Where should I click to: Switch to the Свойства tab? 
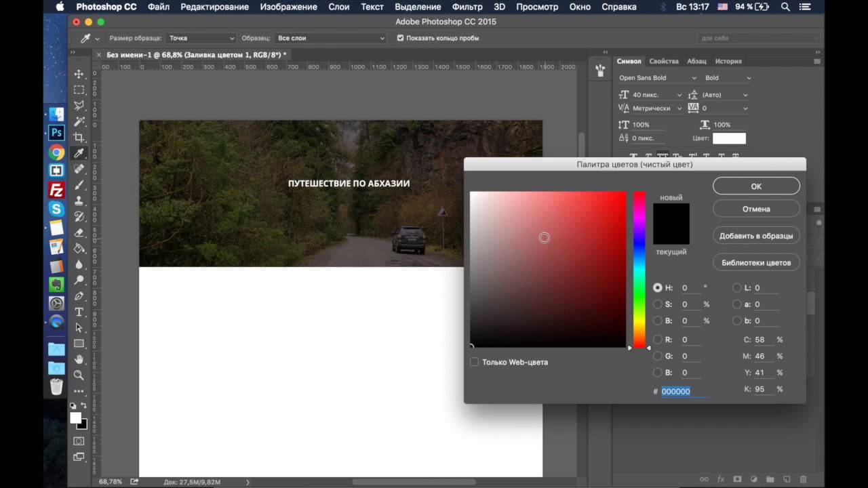pos(663,61)
